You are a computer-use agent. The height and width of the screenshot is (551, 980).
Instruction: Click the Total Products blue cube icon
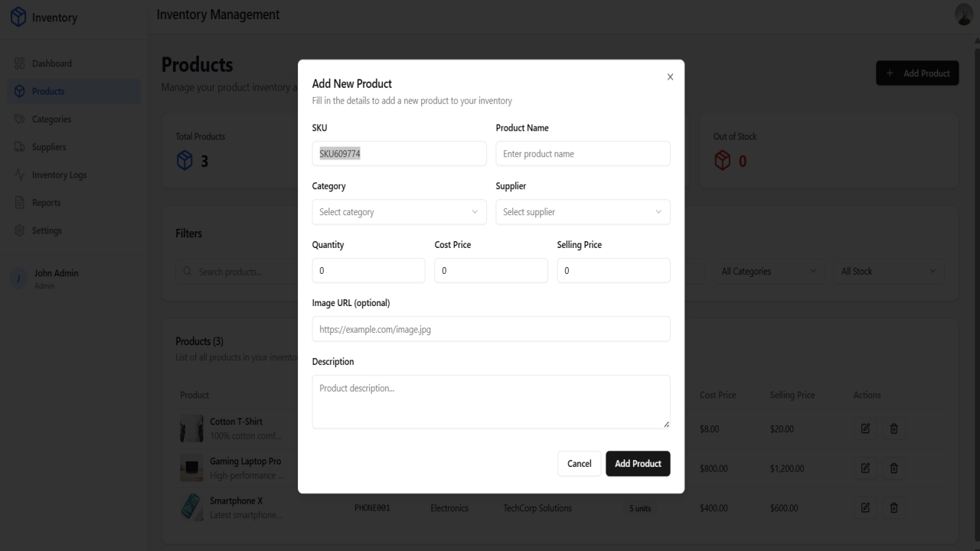[184, 161]
